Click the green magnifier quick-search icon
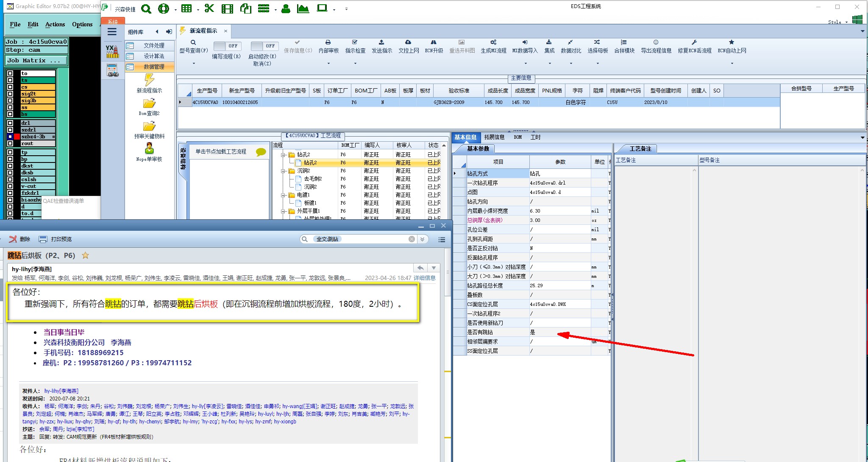Image resolution: width=868 pixels, height=462 pixels. tap(146, 8)
